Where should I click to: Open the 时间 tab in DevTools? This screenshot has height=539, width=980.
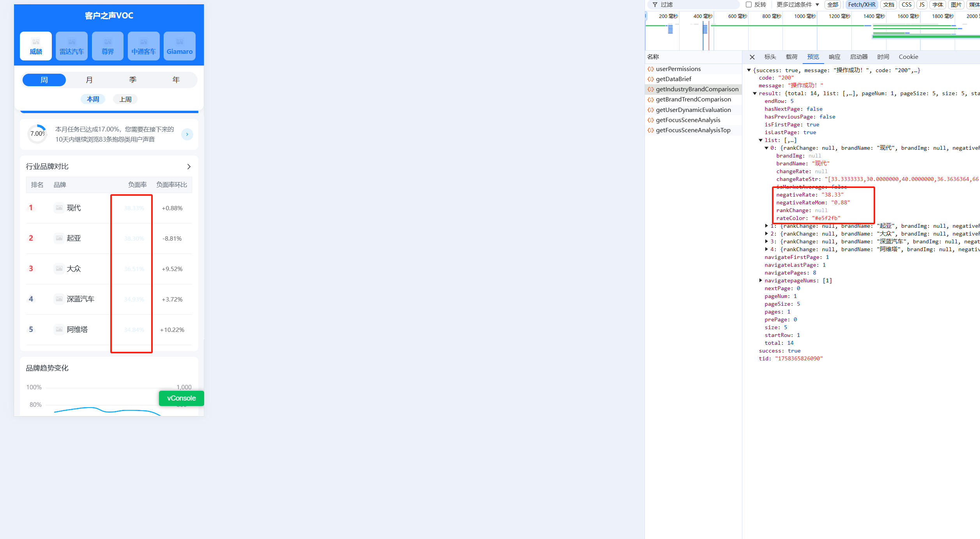click(x=883, y=57)
